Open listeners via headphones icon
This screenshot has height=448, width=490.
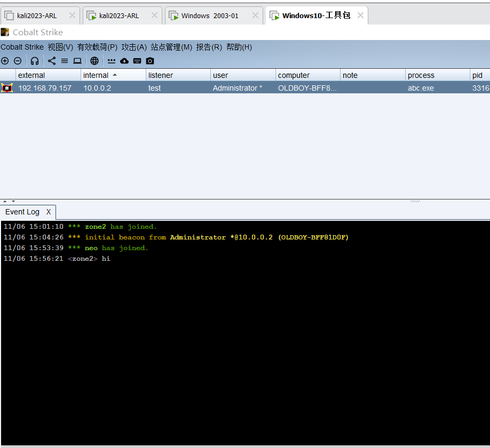pos(35,61)
